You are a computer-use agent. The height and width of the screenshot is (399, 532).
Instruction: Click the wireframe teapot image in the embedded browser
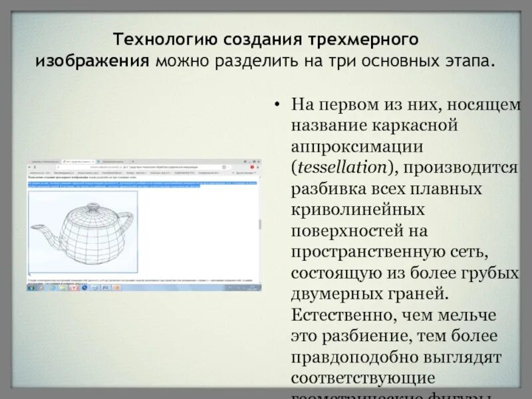(x=83, y=231)
